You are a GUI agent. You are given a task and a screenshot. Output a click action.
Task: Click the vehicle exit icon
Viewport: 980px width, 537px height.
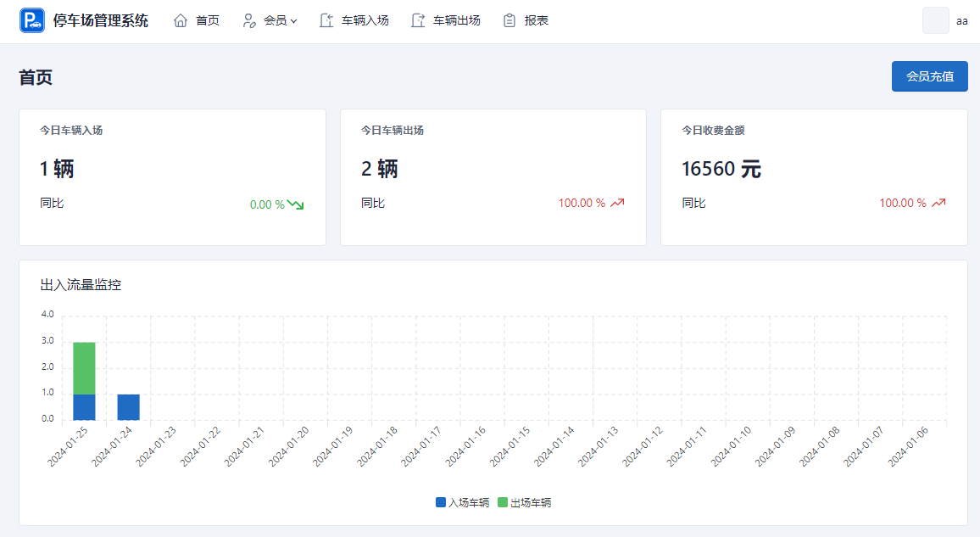[417, 20]
